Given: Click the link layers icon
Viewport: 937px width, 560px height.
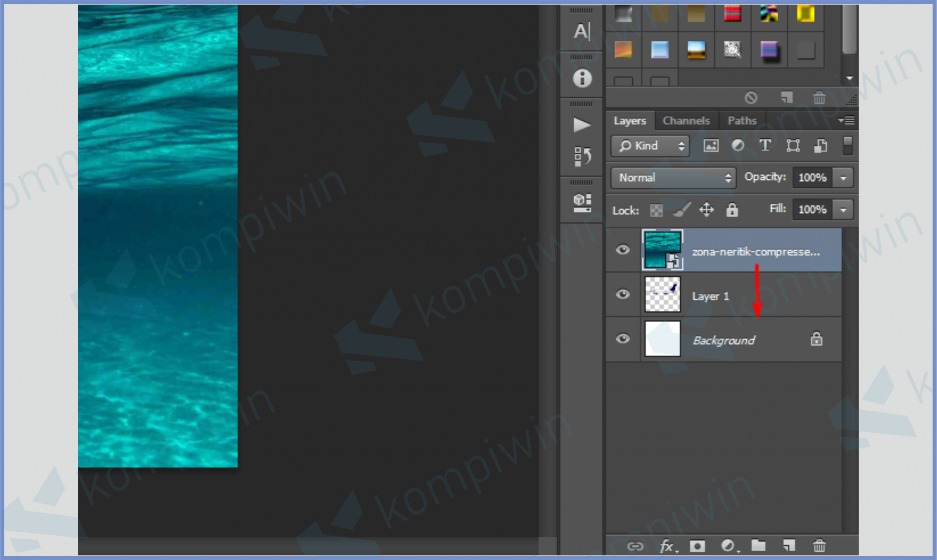Looking at the screenshot, I should click(x=635, y=546).
